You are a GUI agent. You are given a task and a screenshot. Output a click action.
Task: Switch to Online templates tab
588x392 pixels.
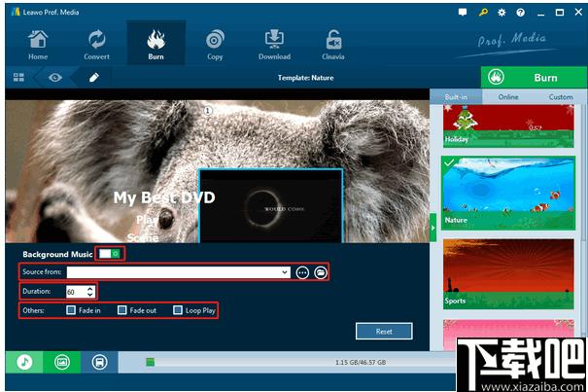coord(508,97)
